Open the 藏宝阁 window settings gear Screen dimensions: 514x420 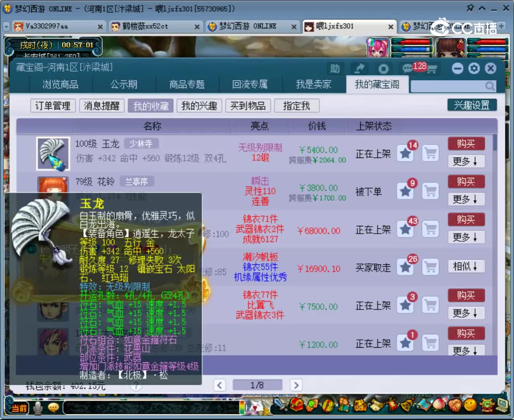474,68
